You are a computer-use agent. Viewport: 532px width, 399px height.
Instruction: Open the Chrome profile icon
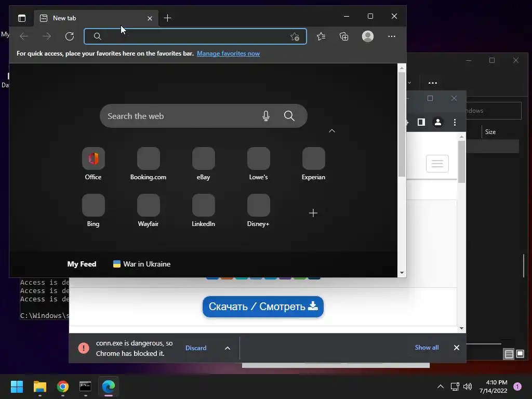438,122
